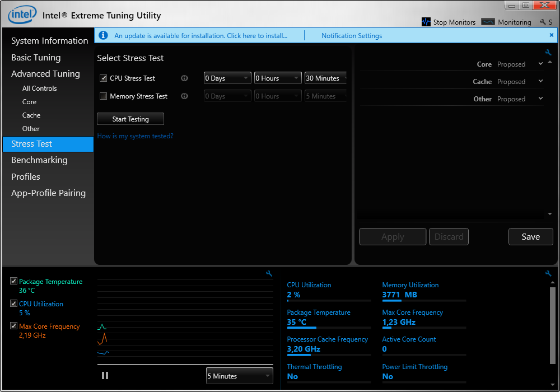Open Basic Tuning page

[36, 58]
